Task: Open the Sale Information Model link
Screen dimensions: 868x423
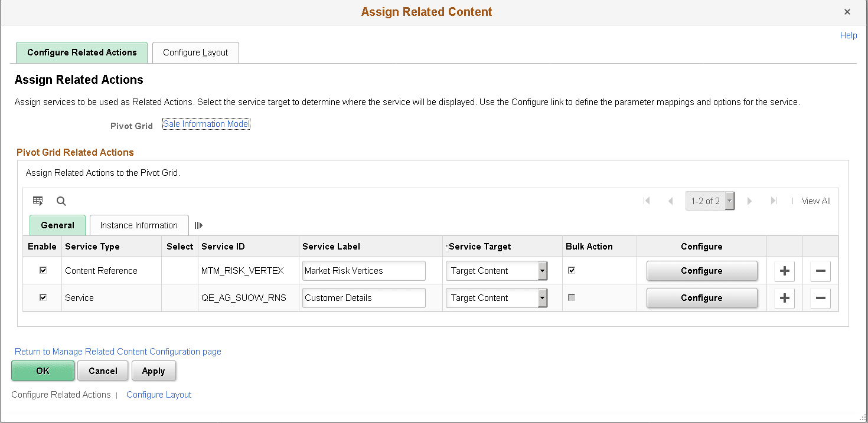Action: pyautogui.click(x=205, y=123)
